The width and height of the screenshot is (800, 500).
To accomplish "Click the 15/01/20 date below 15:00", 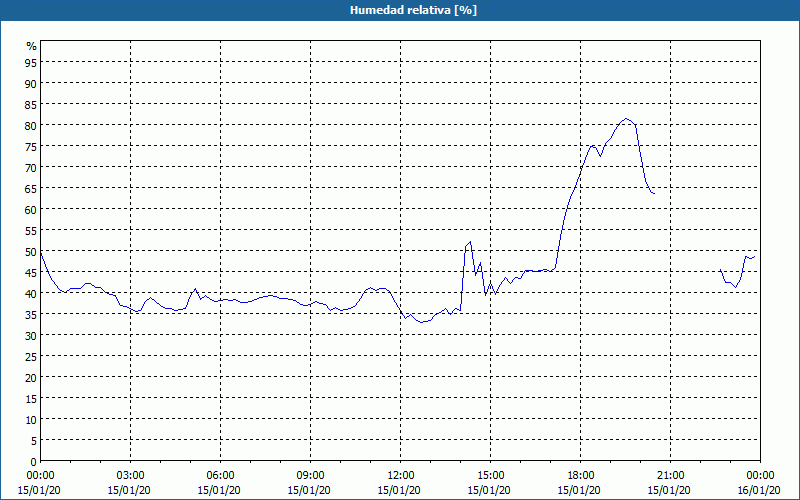I will point(489,490).
